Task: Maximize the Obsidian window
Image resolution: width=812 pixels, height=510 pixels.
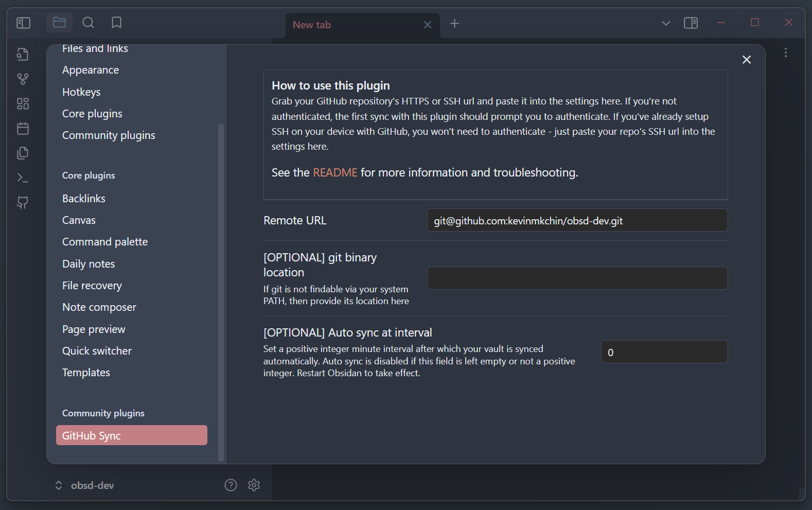Action: 755,23
